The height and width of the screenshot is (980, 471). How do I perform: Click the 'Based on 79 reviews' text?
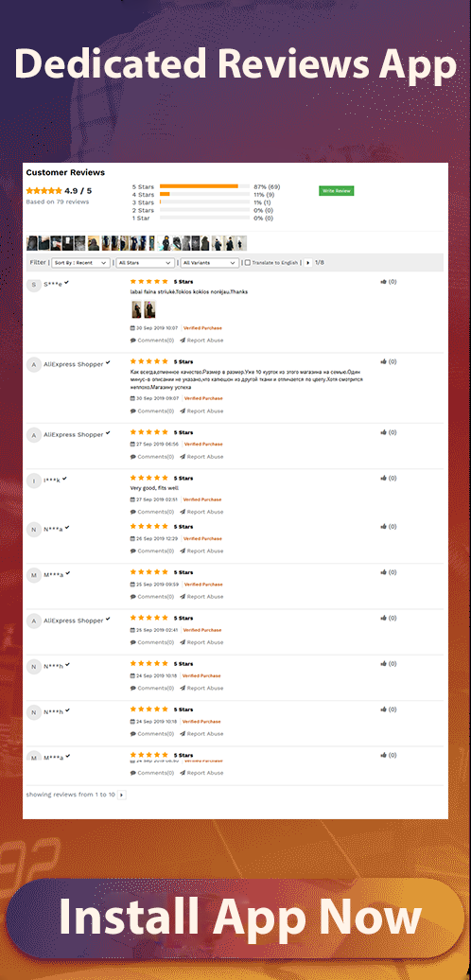tap(58, 201)
